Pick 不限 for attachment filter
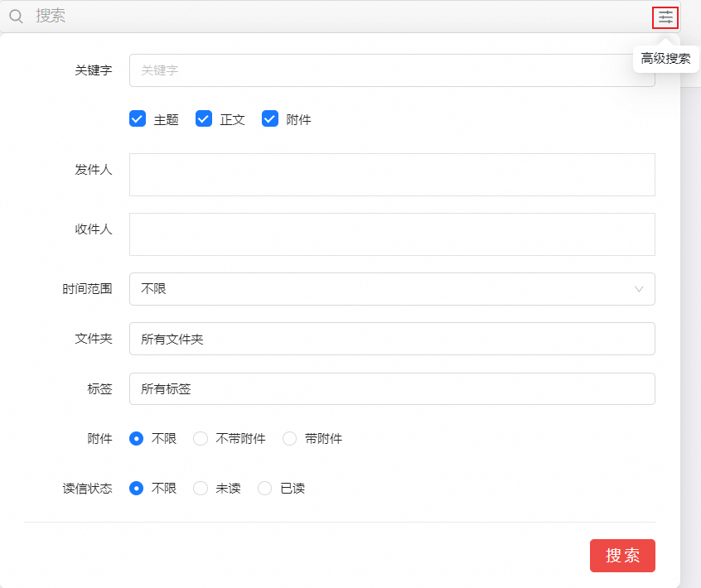Image resolution: width=701 pixels, height=588 pixels. click(x=136, y=438)
